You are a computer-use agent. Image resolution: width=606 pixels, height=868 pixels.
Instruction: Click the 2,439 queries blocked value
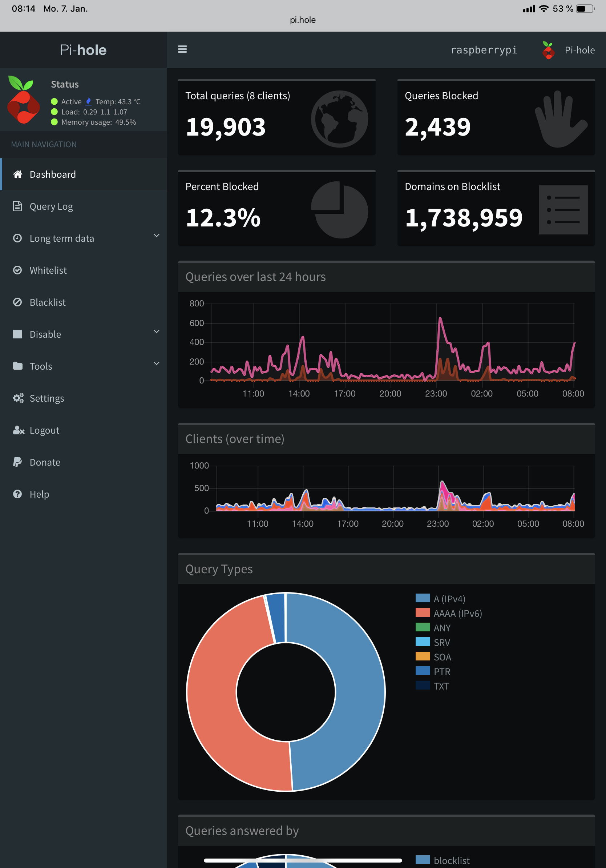point(437,126)
